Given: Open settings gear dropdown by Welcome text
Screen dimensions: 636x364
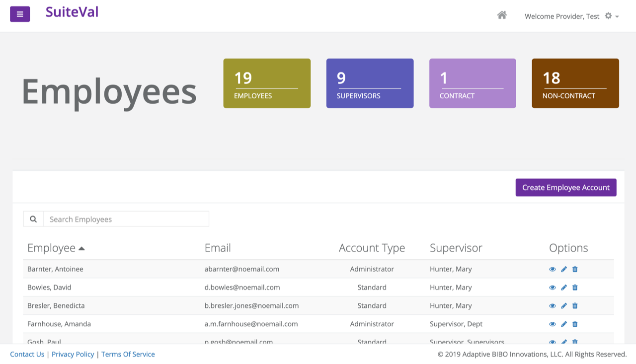Looking at the screenshot, I should [611, 16].
